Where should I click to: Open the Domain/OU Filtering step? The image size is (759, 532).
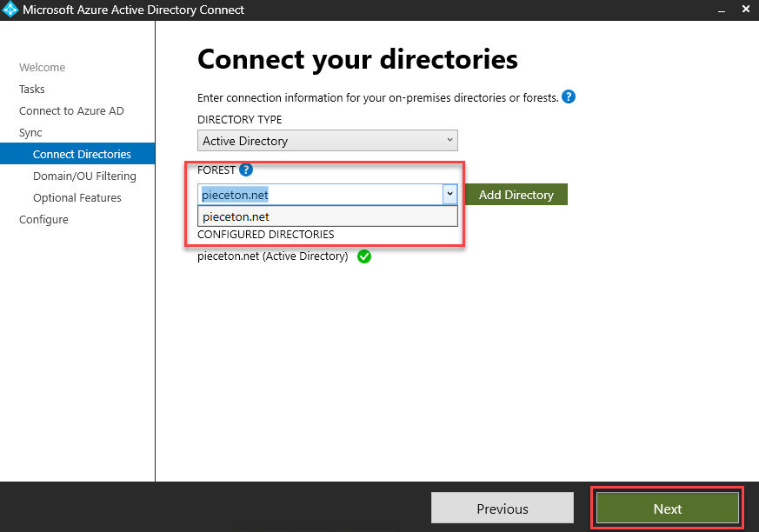(x=84, y=176)
